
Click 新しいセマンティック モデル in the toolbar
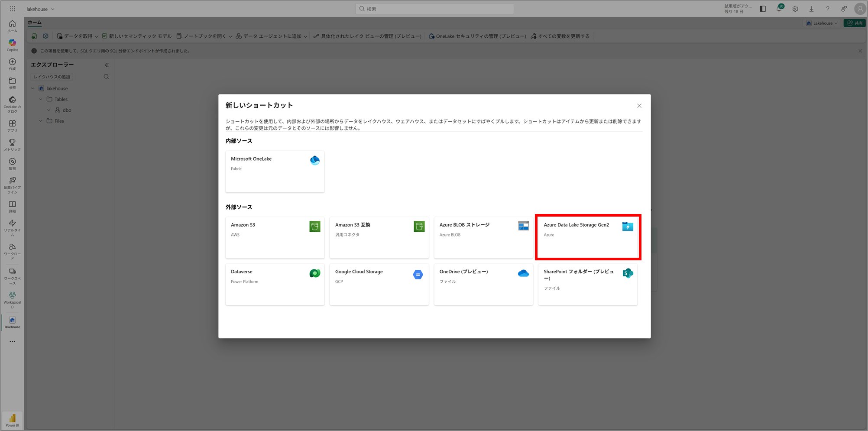[x=137, y=36]
